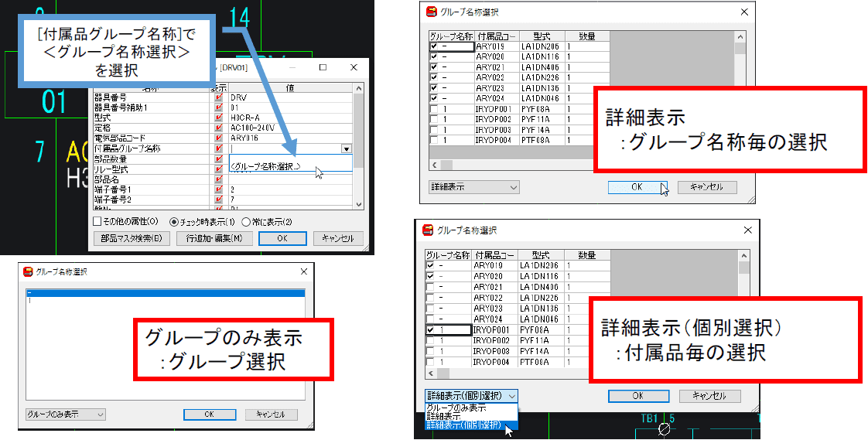Click OK in the upper 詳細表示 dialog
Screen dimensions: 868x440
point(637,187)
